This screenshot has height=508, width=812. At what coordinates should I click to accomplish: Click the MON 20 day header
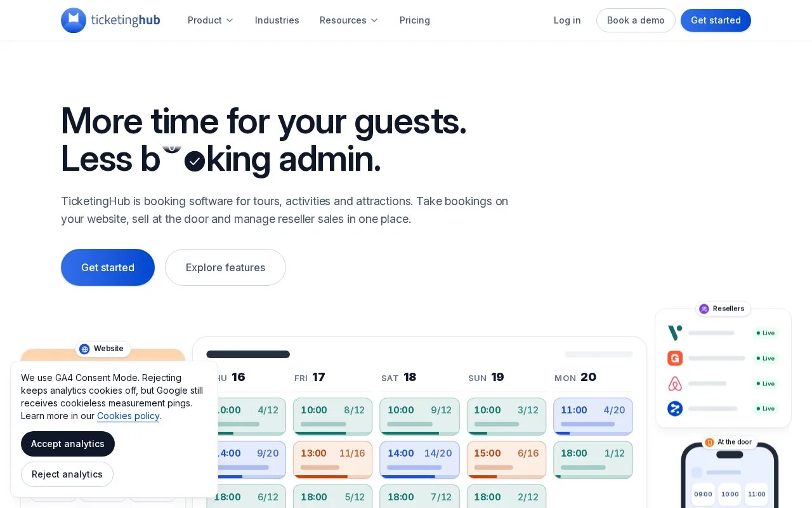pos(575,377)
